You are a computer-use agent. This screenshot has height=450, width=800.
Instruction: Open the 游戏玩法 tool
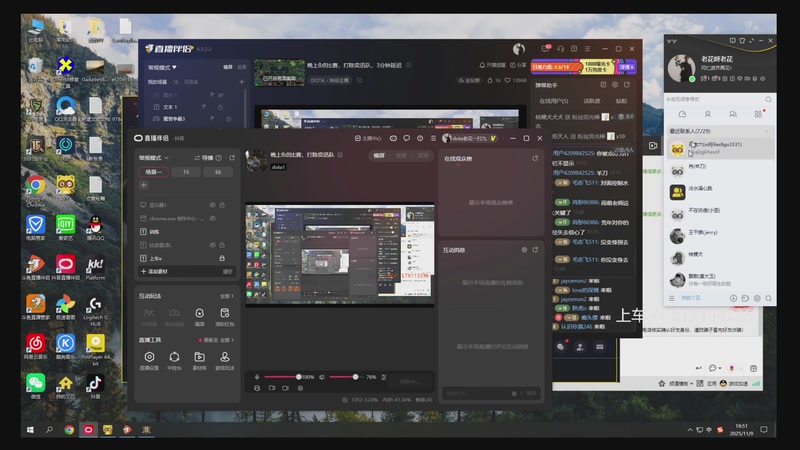click(x=224, y=360)
